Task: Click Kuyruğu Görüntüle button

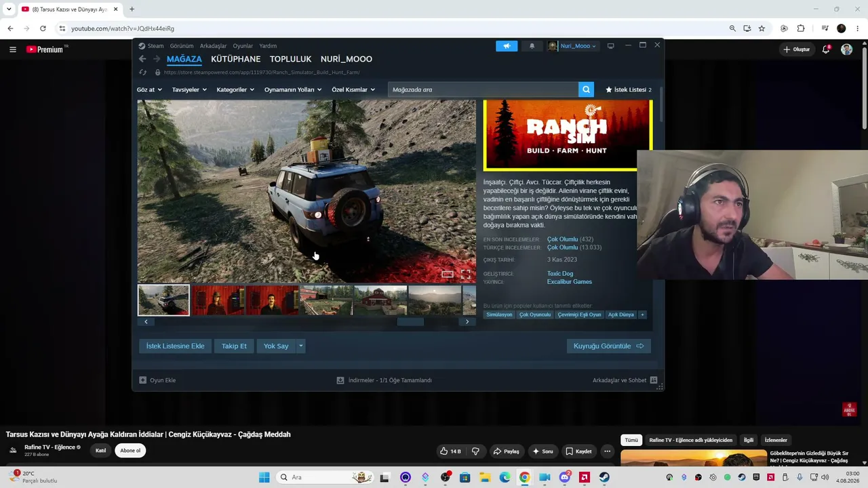Action: click(x=608, y=346)
